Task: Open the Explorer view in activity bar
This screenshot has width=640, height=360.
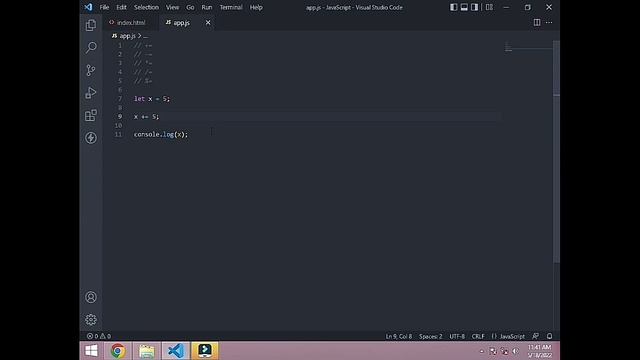Action: (x=91, y=25)
